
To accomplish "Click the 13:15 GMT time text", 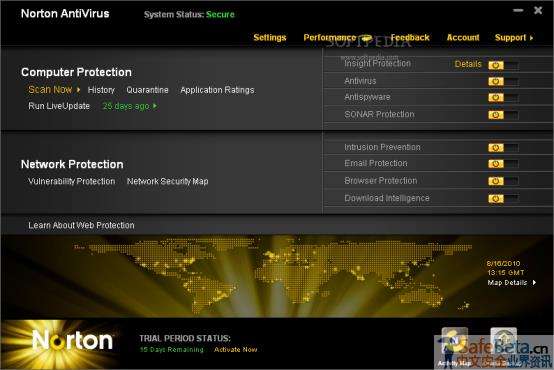I will [x=506, y=273].
